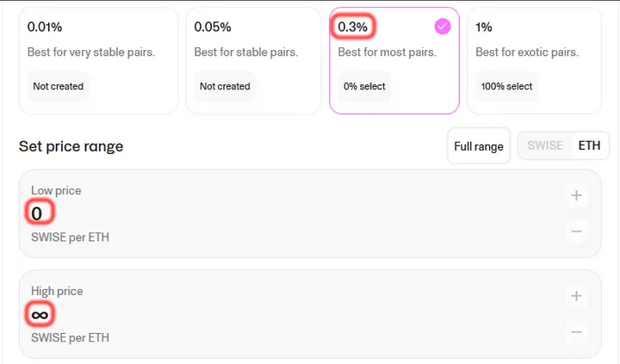Select the 0.05% fee tier card
This screenshot has width=620, height=364.
coord(252,60)
